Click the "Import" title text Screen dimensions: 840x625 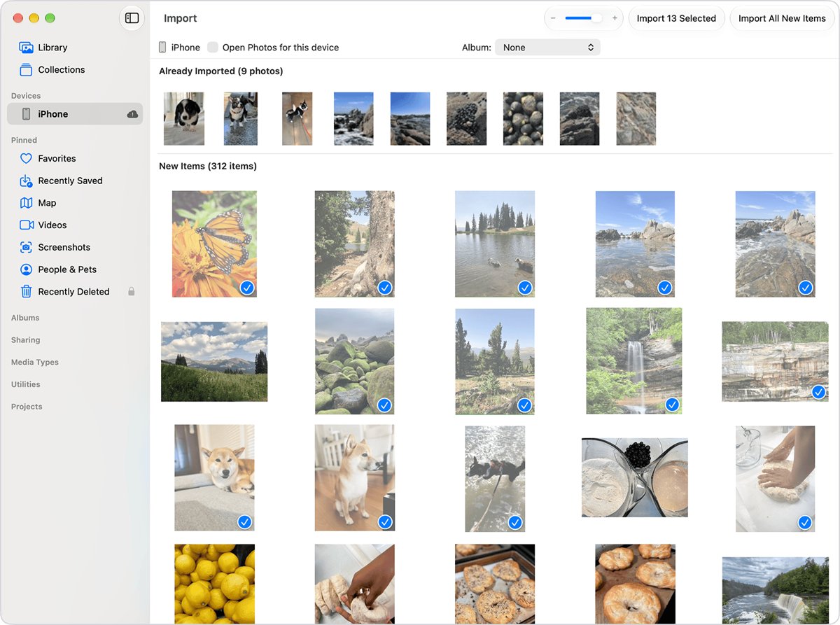[x=181, y=18]
